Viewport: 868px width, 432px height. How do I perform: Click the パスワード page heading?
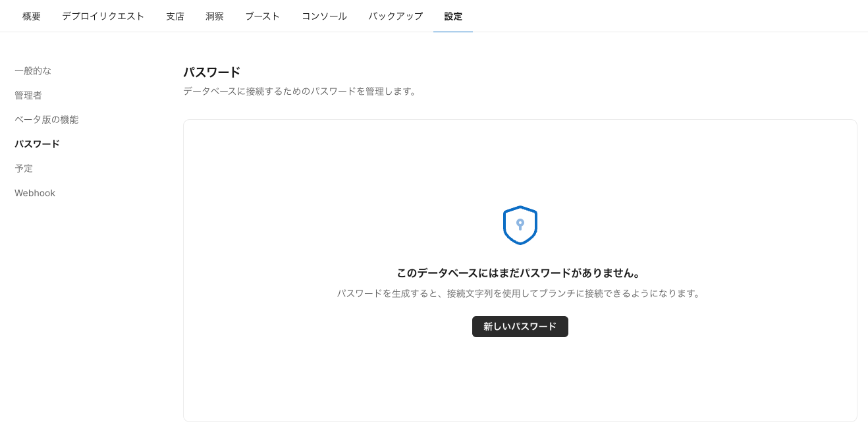[212, 72]
